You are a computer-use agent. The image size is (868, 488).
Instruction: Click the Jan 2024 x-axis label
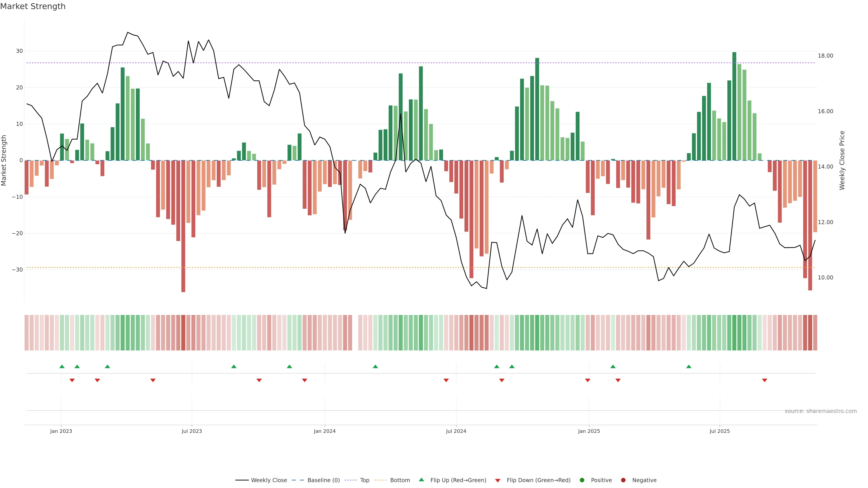(325, 431)
